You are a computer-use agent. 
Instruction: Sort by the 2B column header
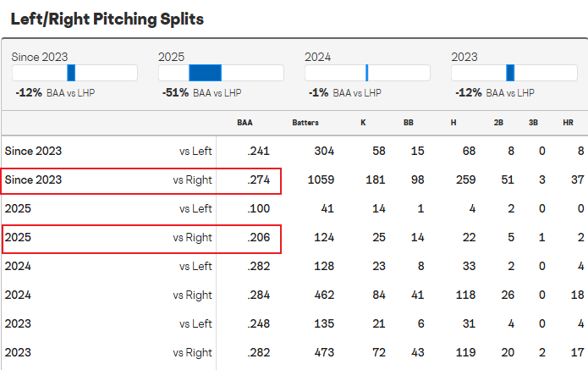[x=498, y=123]
